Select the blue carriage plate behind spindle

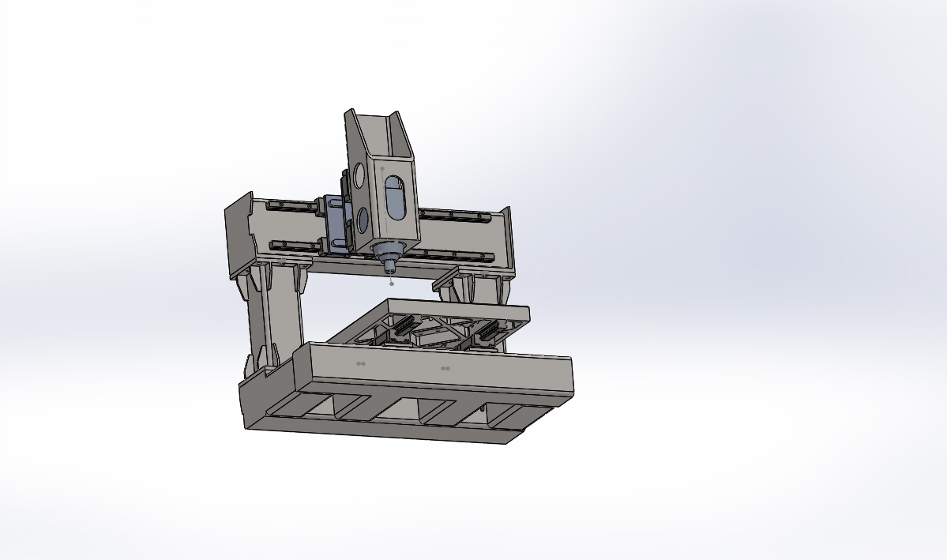(338, 229)
